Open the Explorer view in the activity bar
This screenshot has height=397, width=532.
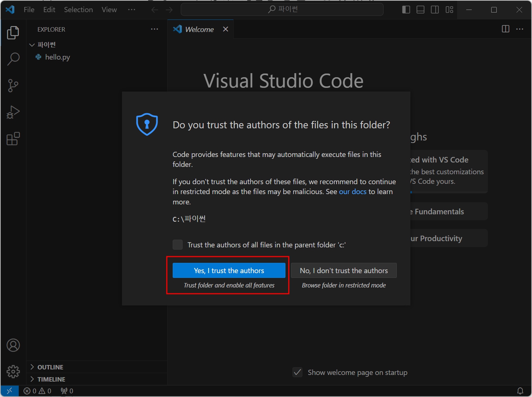[13, 33]
